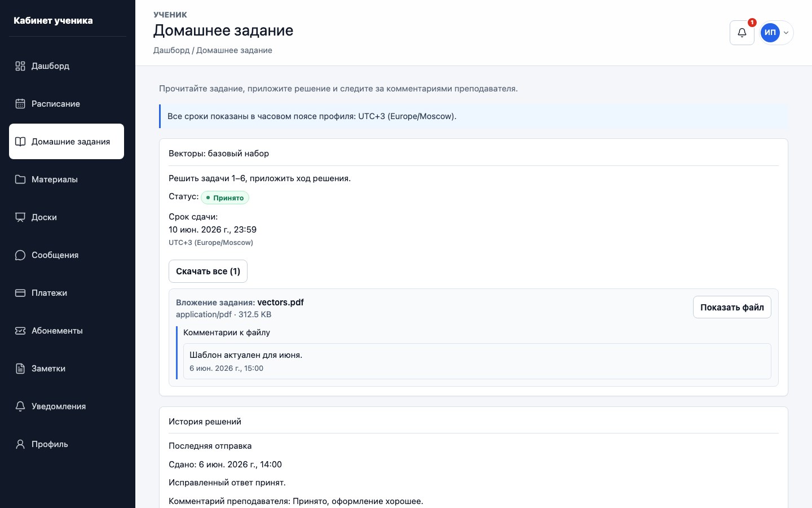Open notifications bell in the header

742,33
